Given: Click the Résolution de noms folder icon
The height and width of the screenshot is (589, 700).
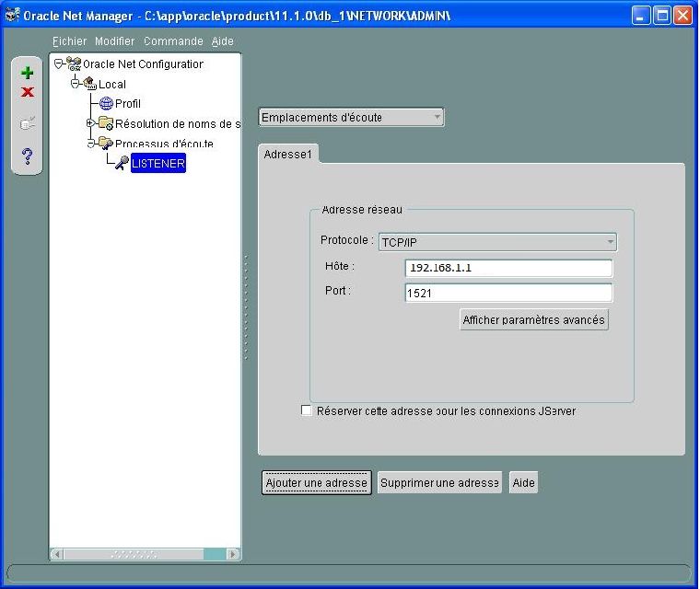Looking at the screenshot, I should tap(106, 123).
